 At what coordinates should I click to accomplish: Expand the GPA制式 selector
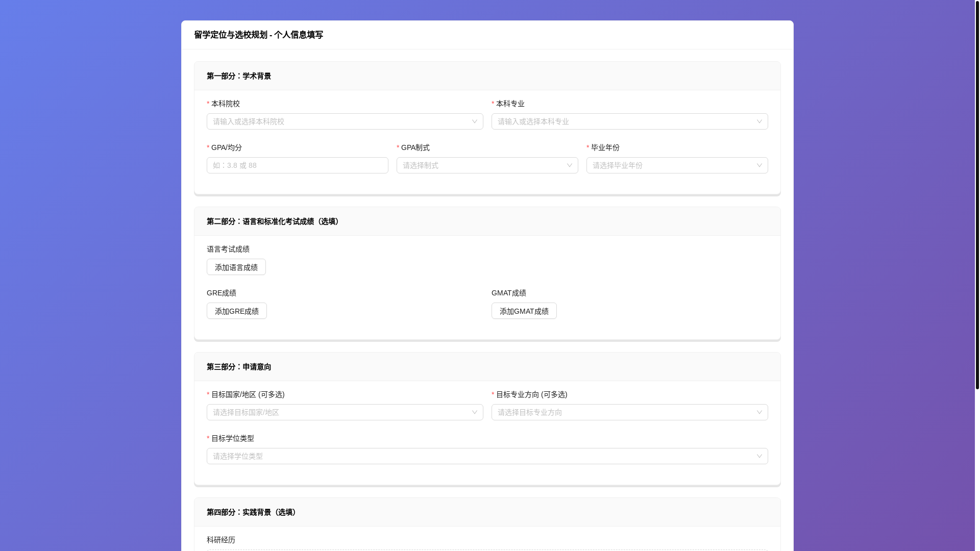tap(487, 165)
